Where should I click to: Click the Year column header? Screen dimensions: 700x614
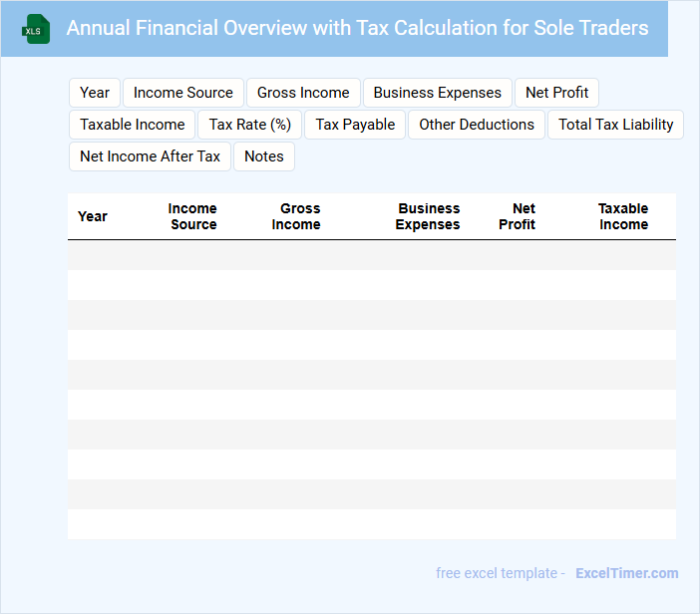pyautogui.click(x=93, y=216)
